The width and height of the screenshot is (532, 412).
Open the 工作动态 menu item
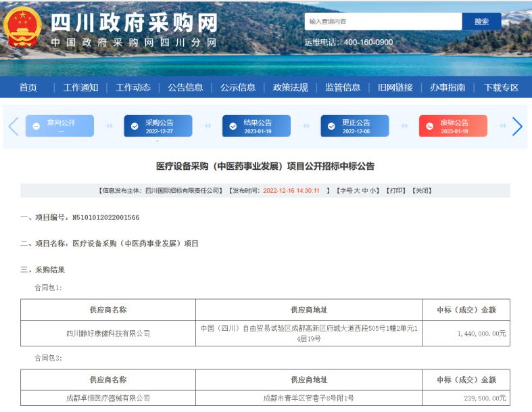click(133, 88)
